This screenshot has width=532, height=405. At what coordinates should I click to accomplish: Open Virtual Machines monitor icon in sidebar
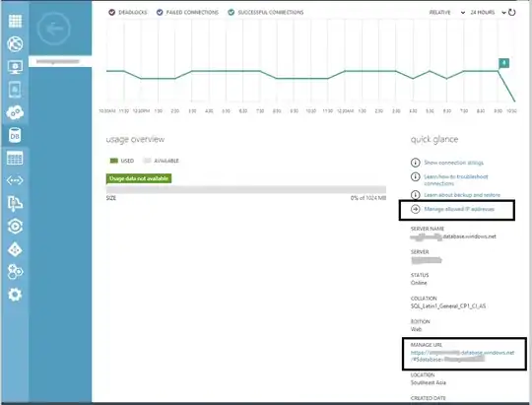coord(15,67)
